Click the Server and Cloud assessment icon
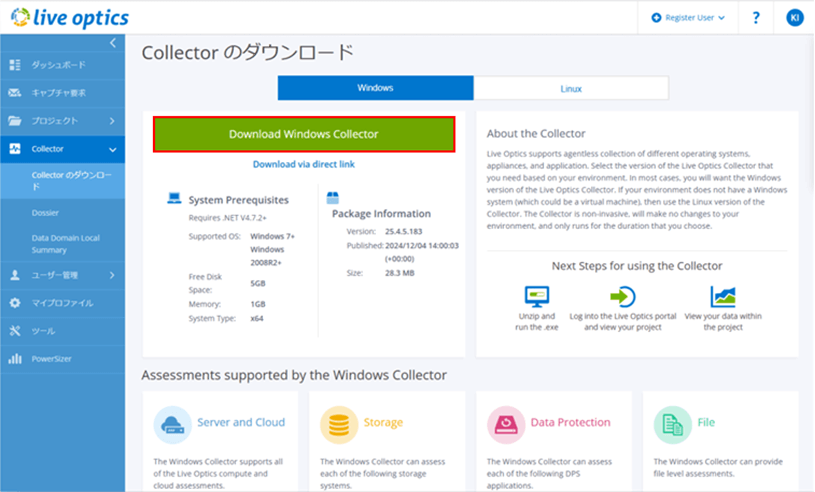The image size is (815, 492). 173,424
